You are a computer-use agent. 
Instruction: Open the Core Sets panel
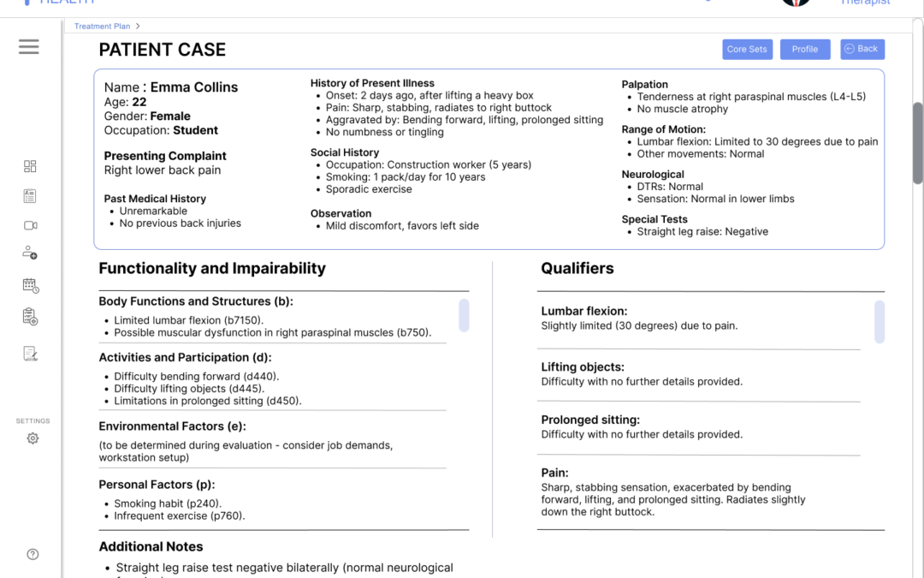747,49
